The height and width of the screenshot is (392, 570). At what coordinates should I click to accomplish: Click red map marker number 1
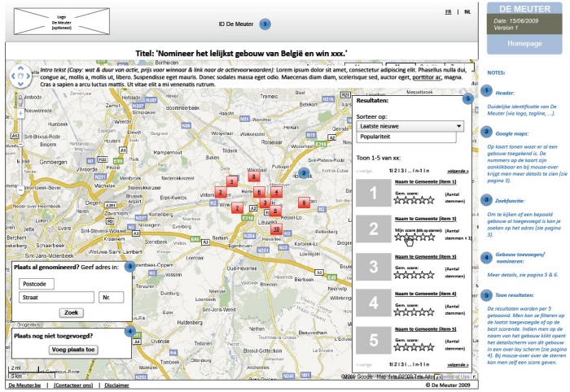point(231,181)
